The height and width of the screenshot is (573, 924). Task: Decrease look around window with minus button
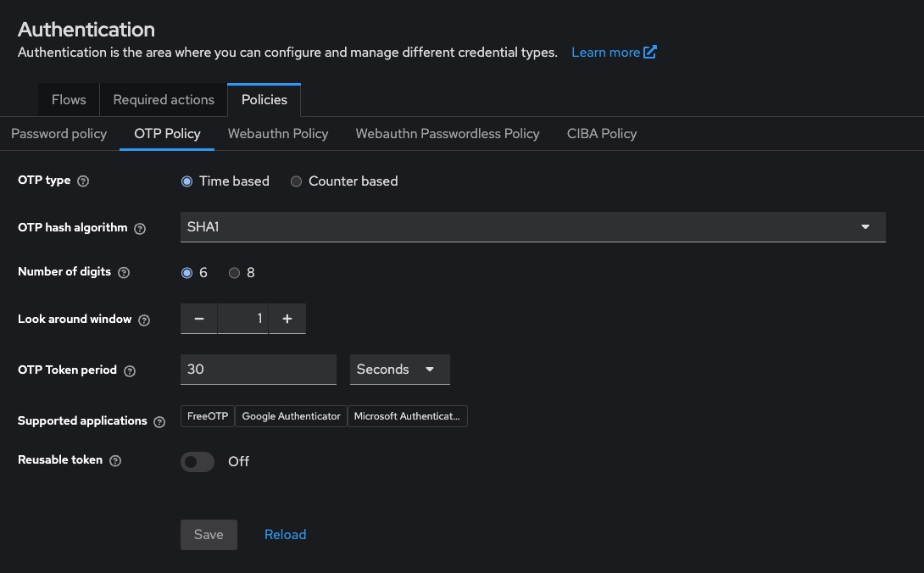199,319
